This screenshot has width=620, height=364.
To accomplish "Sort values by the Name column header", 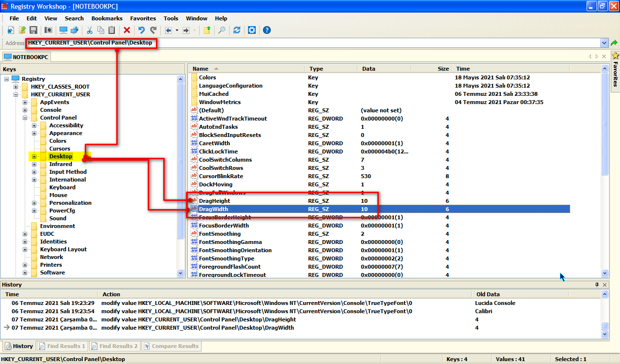I will pyautogui.click(x=246, y=69).
